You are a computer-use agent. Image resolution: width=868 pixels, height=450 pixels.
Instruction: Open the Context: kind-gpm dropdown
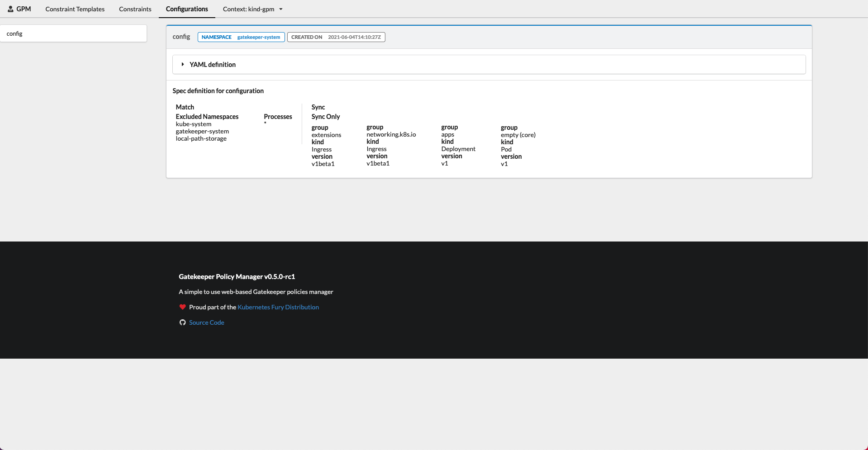pyautogui.click(x=252, y=9)
